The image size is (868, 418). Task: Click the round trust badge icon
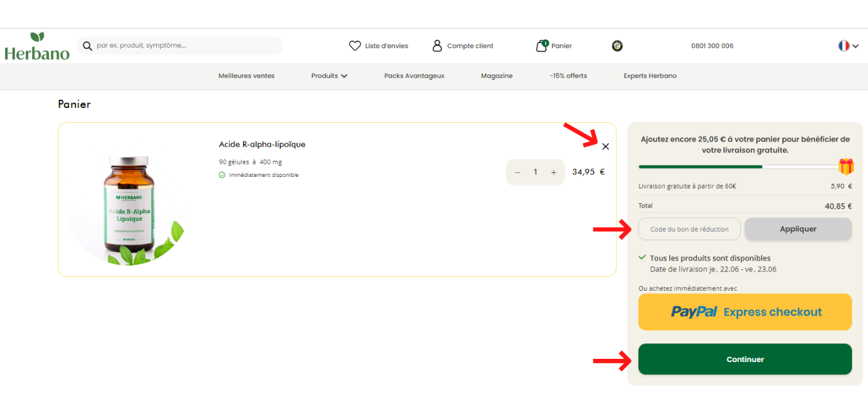[x=617, y=46]
